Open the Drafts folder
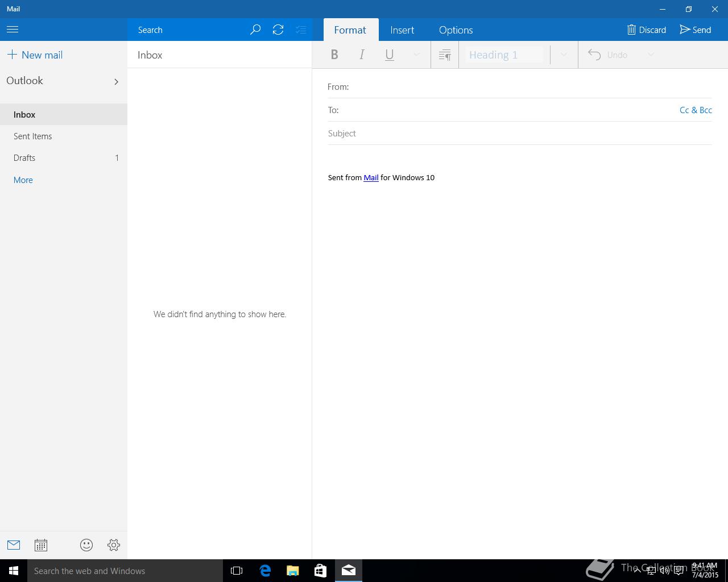Image resolution: width=728 pixels, height=582 pixels. (64, 157)
